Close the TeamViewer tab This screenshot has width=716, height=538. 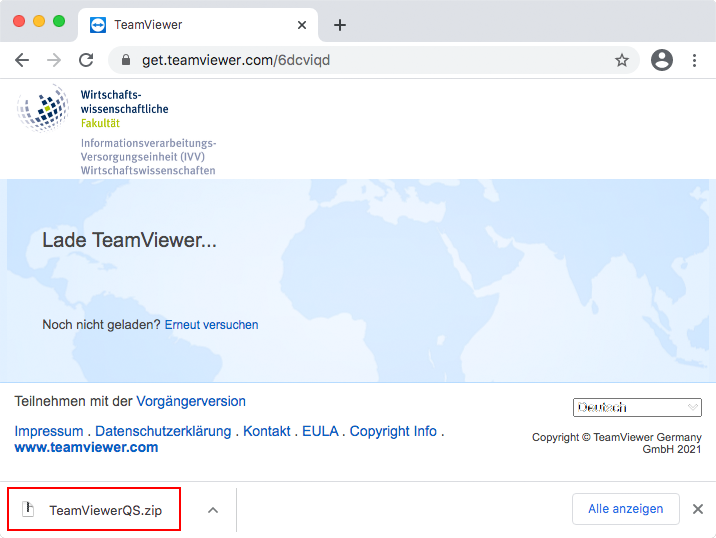click(x=302, y=25)
